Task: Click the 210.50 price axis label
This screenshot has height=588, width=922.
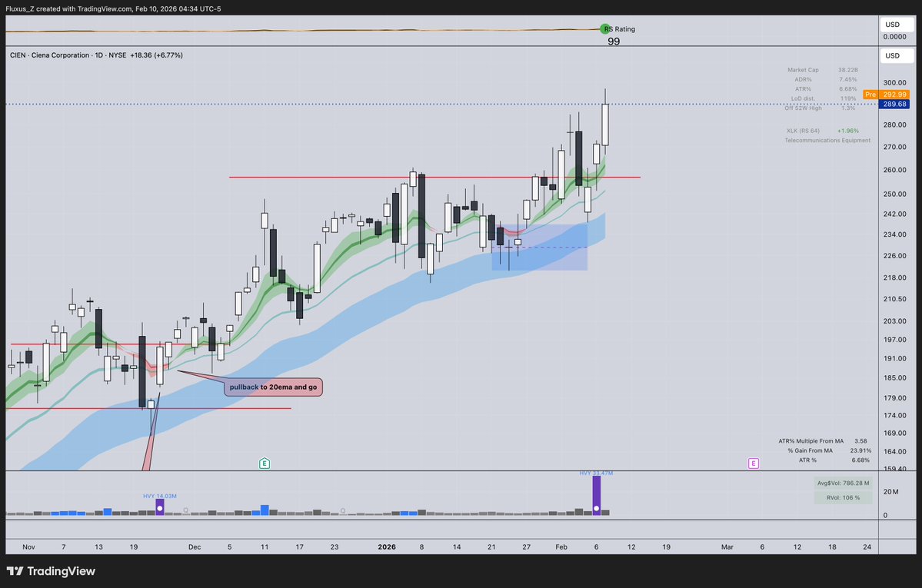Action: (x=894, y=299)
